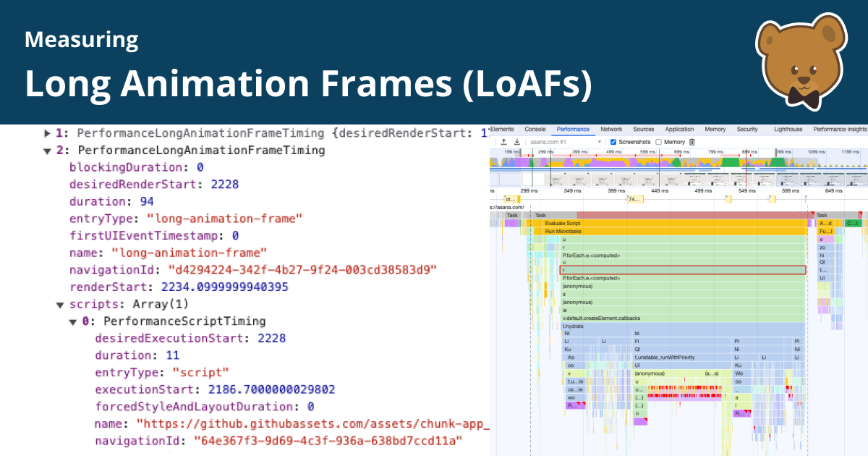The height and width of the screenshot is (456, 868).
Task: Enable the Memory checkbox
Action: [658, 142]
